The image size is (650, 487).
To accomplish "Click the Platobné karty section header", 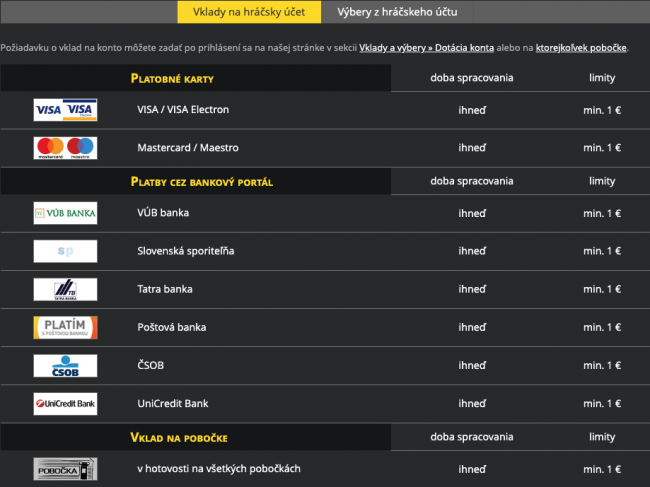I will coord(172,78).
